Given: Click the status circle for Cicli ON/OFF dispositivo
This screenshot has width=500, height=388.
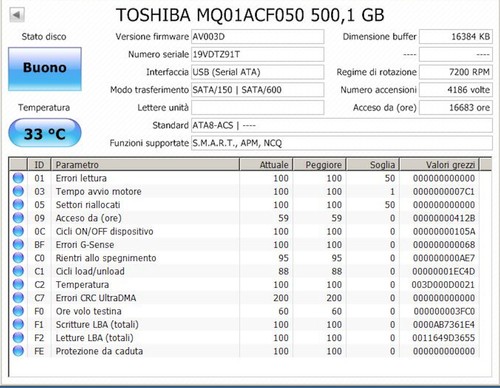Looking at the screenshot, I should [18, 231].
